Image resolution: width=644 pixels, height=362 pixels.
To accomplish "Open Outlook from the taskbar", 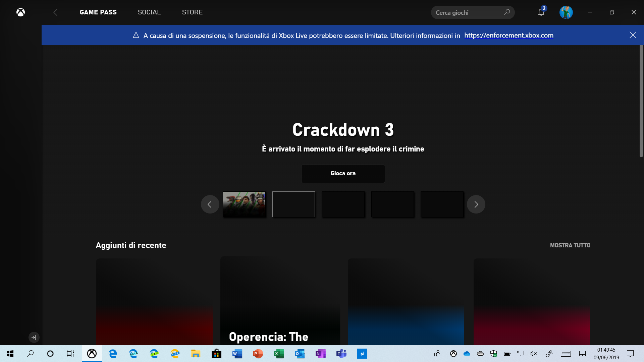I will (300, 354).
